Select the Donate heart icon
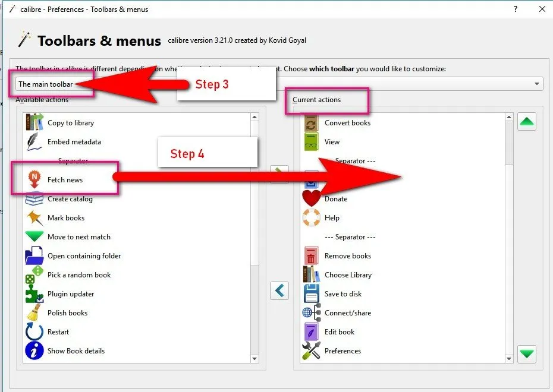 click(312, 198)
